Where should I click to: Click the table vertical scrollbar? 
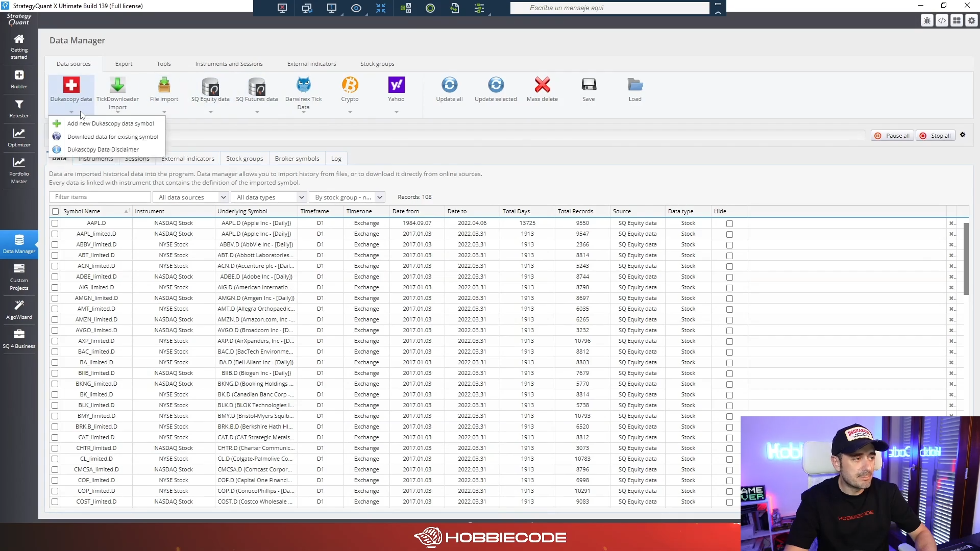(966, 258)
